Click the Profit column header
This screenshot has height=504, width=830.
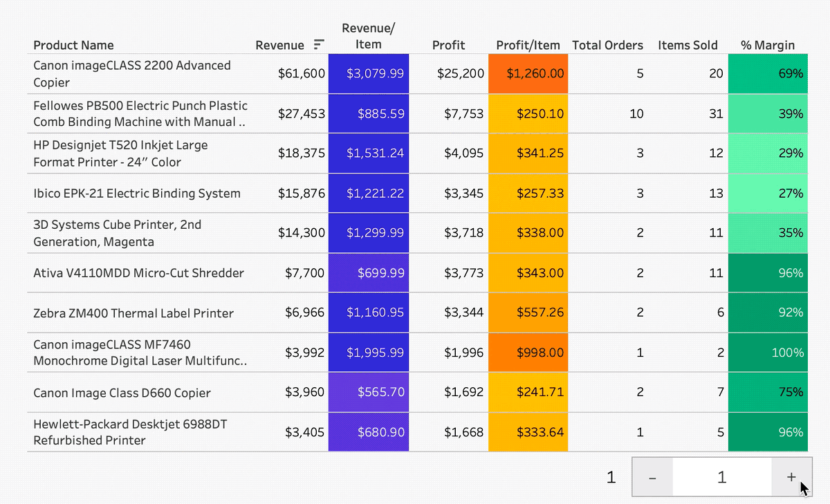tap(448, 45)
